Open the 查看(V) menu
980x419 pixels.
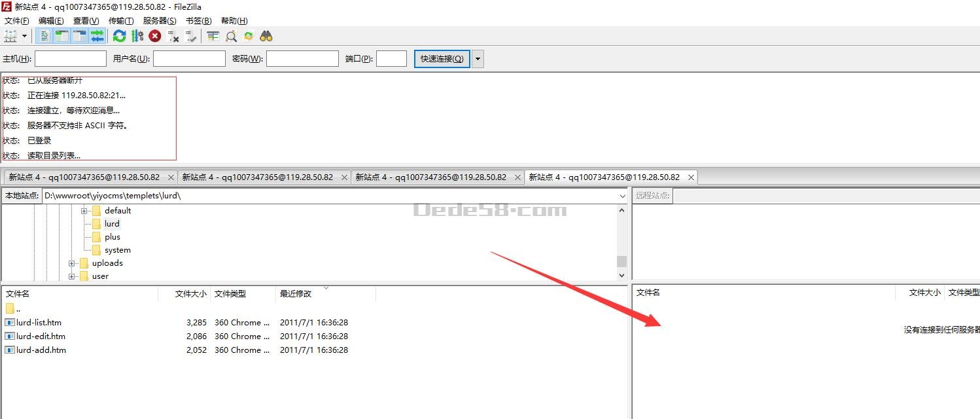[x=86, y=21]
